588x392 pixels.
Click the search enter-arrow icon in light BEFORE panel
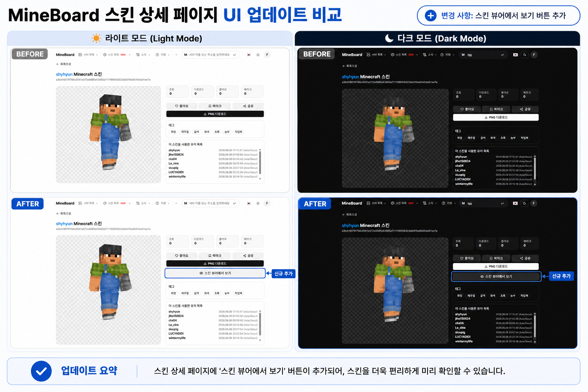click(x=234, y=55)
